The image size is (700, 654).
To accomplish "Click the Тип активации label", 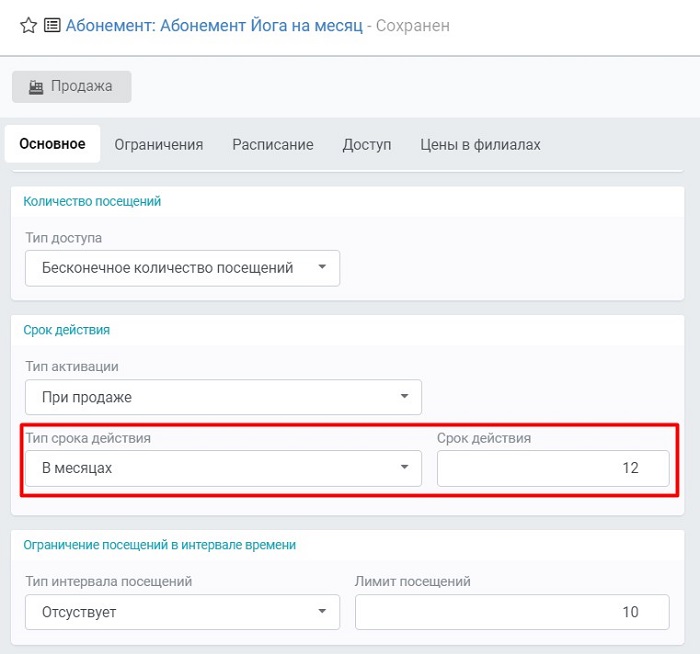I will [72, 366].
